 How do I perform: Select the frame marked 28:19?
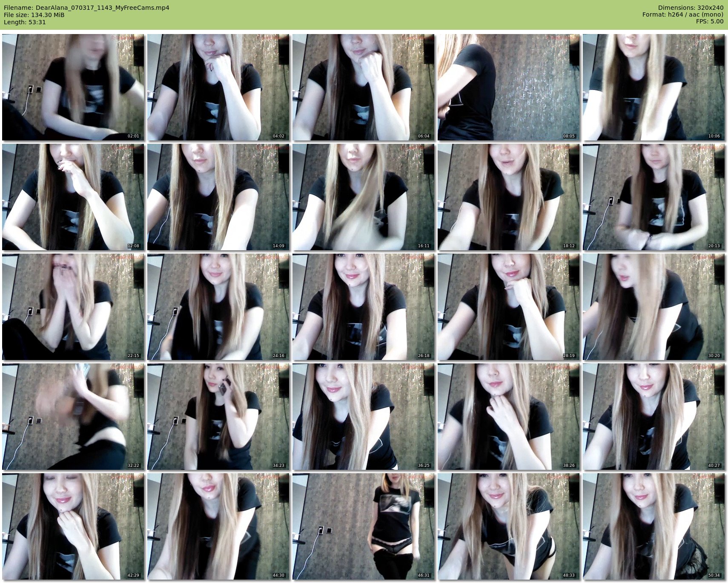click(509, 307)
